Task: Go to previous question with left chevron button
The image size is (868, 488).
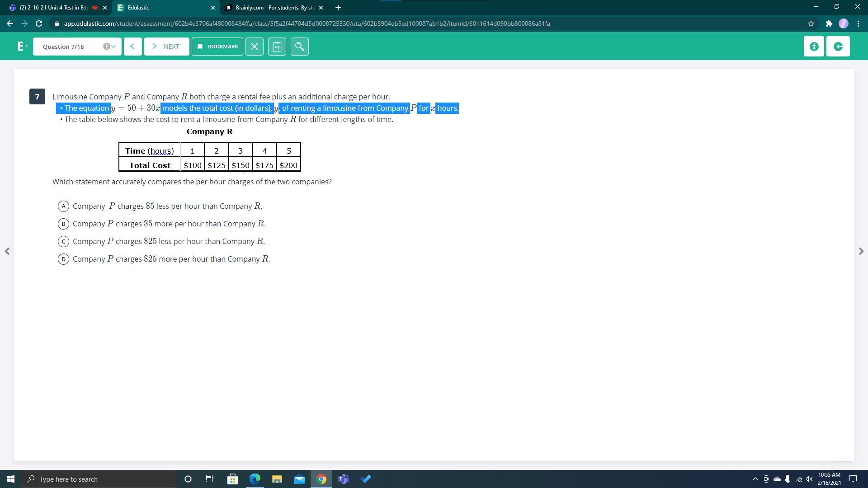Action: pos(132,47)
